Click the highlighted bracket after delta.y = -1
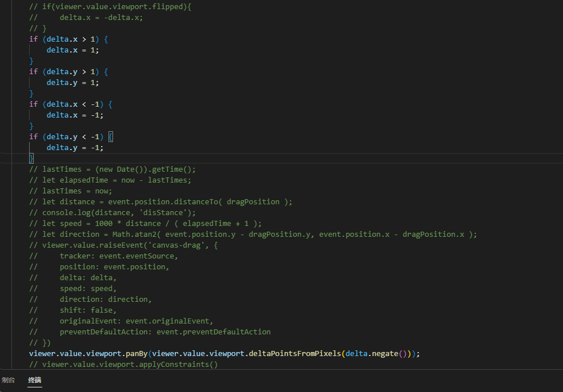Viewport: 563px width, 392px height. point(31,158)
